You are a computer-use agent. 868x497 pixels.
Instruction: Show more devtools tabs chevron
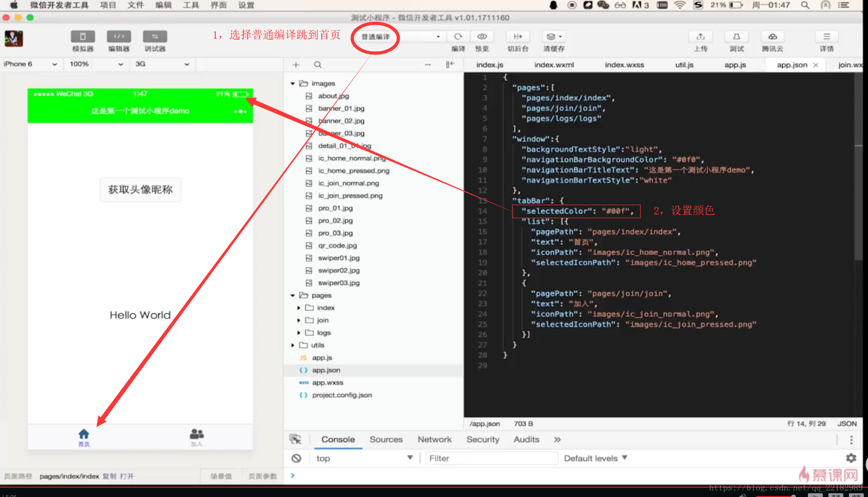click(557, 439)
